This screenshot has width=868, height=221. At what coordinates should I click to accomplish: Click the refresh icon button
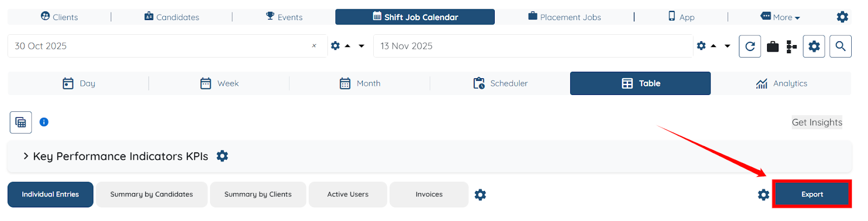[750, 46]
